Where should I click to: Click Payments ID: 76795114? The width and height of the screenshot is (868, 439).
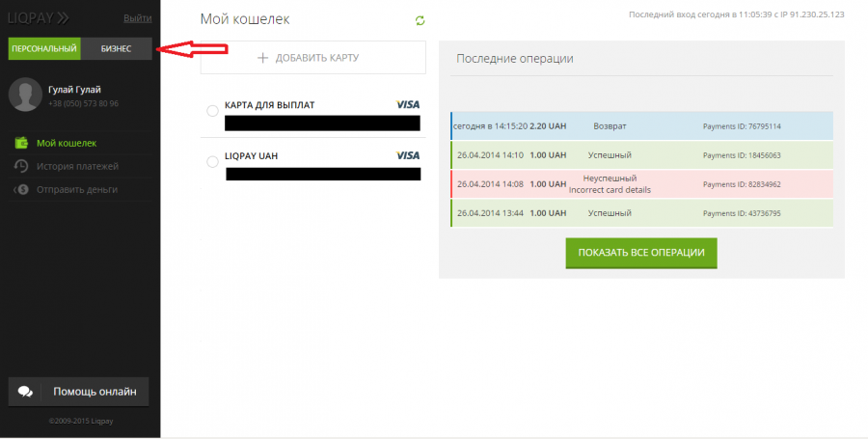pos(742,126)
